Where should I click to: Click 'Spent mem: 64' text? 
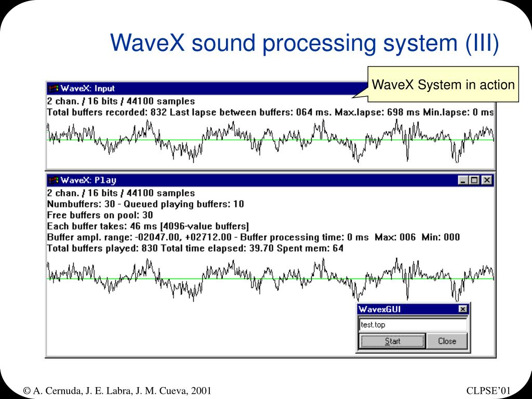tap(310, 248)
